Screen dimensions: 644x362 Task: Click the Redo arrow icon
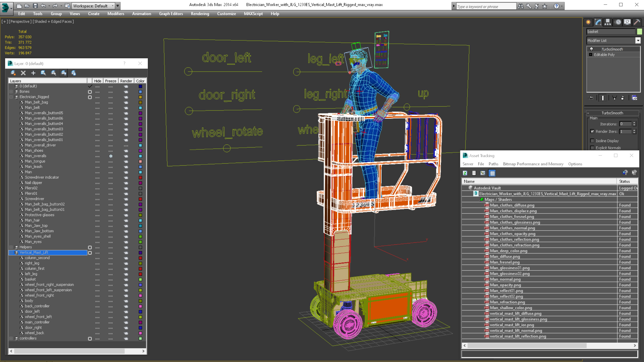point(55,6)
